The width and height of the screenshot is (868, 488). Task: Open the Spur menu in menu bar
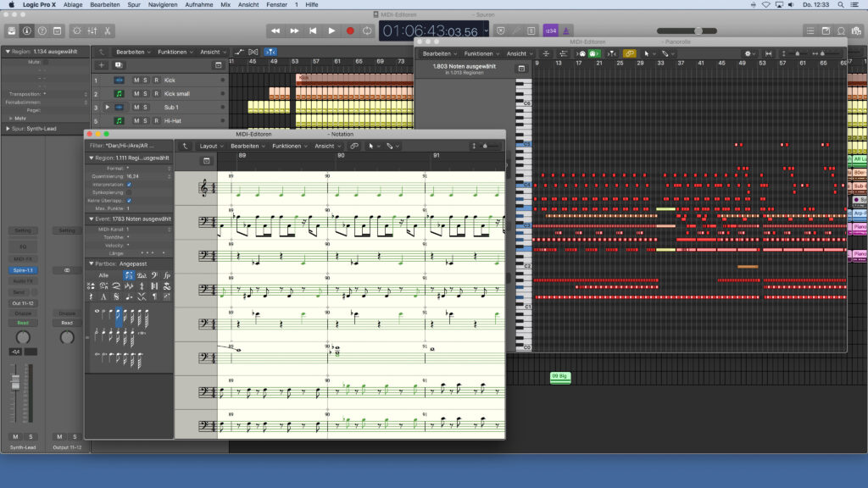134,4
